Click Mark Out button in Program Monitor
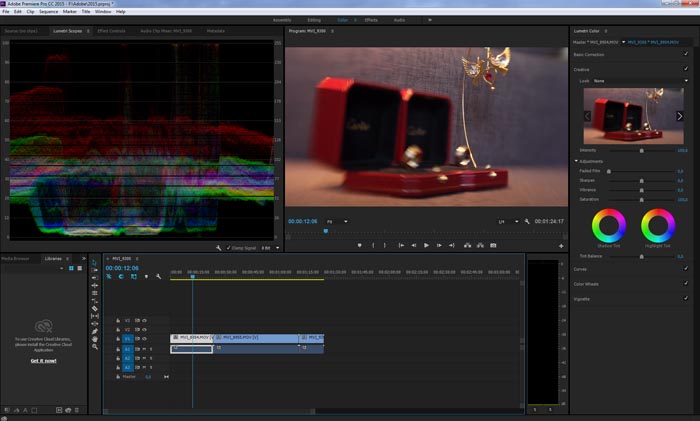 click(385, 245)
